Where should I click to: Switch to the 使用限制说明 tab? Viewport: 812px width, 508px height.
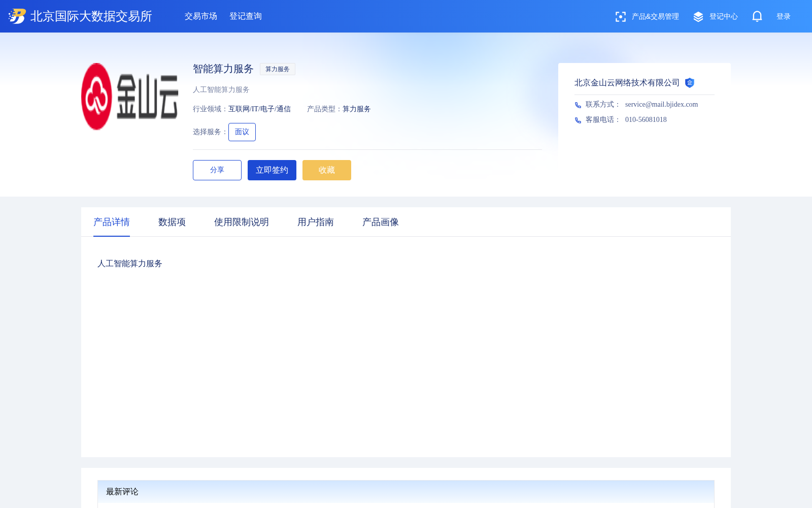pos(242,222)
